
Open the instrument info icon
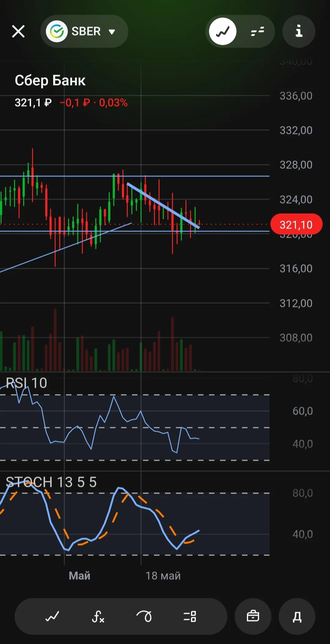point(299,31)
